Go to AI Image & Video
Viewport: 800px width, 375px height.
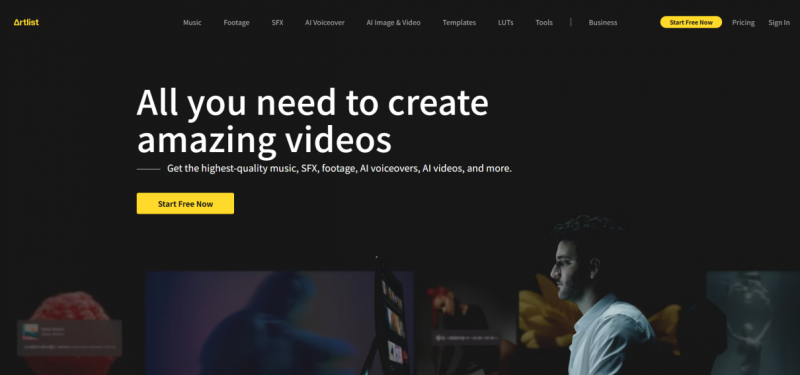[x=393, y=22]
